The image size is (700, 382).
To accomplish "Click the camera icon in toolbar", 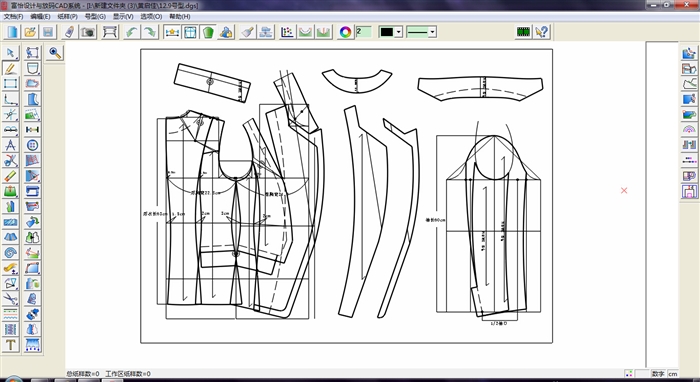I will (x=88, y=32).
